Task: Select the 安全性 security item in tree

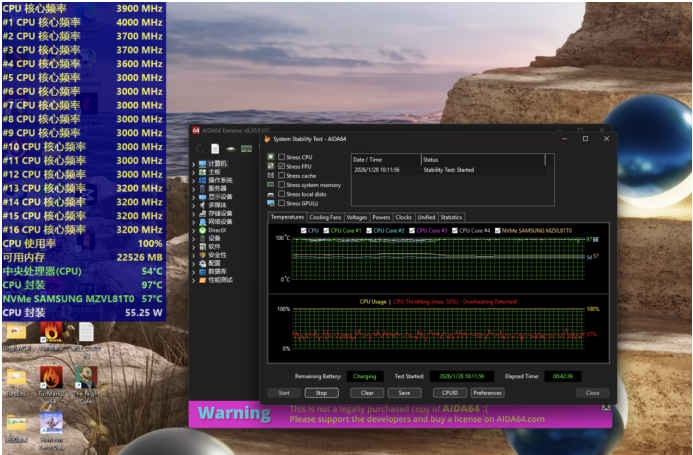Action: coord(217,254)
